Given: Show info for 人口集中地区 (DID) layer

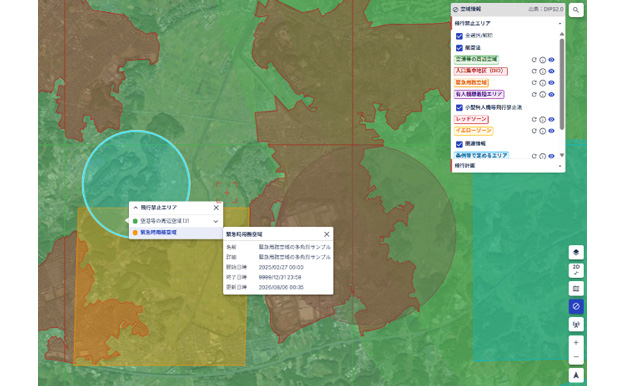Looking at the screenshot, I should click(x=542, y=71).
